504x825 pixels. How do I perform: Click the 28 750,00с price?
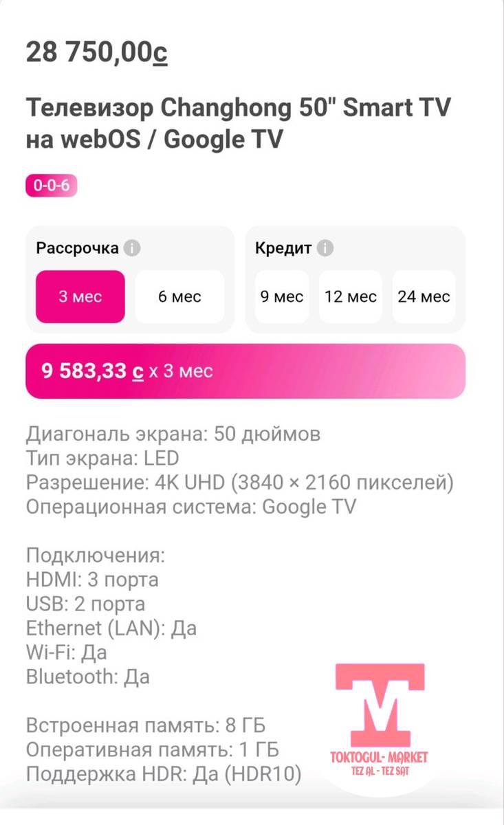pos(96,52)
